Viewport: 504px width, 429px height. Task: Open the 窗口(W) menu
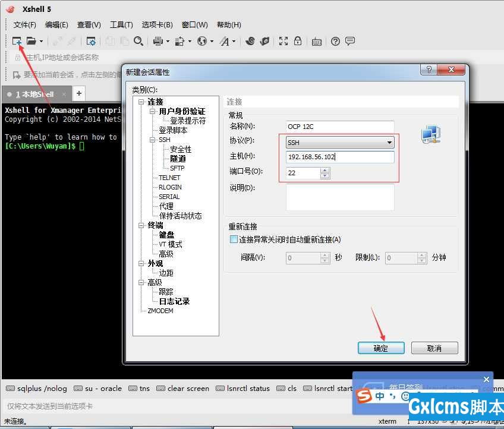(x=195, y=25)
